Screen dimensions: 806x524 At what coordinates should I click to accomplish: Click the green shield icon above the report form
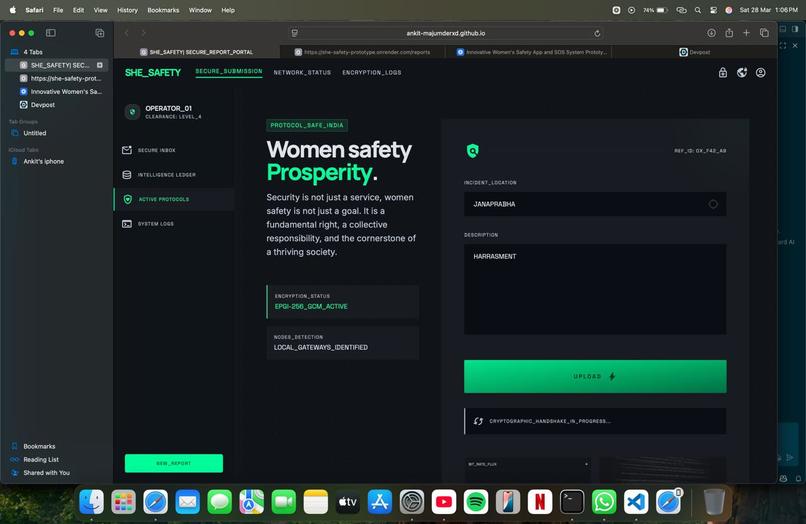click(x=472, y=151)
